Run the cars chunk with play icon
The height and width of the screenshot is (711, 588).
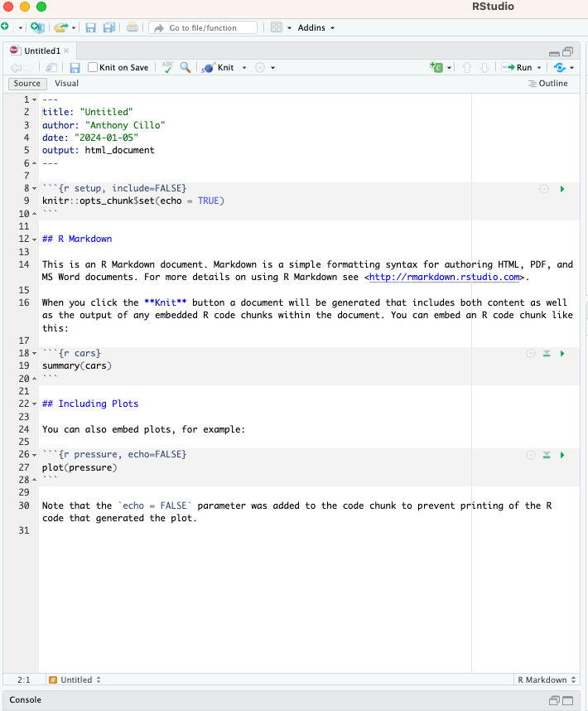coord(562,354)
